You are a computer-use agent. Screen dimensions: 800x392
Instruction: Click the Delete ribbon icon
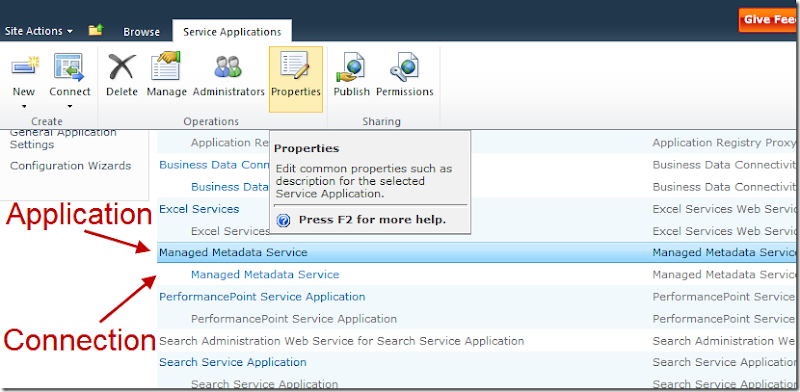122,67
